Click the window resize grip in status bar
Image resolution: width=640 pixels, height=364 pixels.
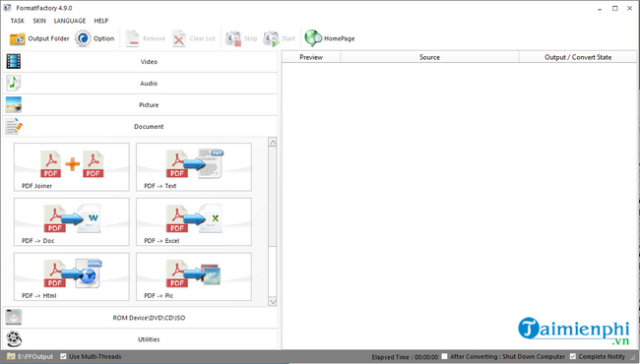click(x=633, y=357)
